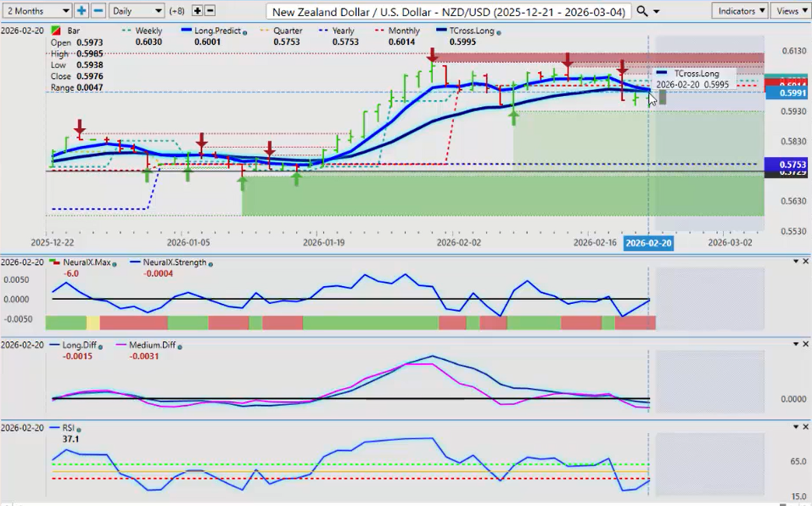Click the magnifier search symbol icon

point(642,11)
